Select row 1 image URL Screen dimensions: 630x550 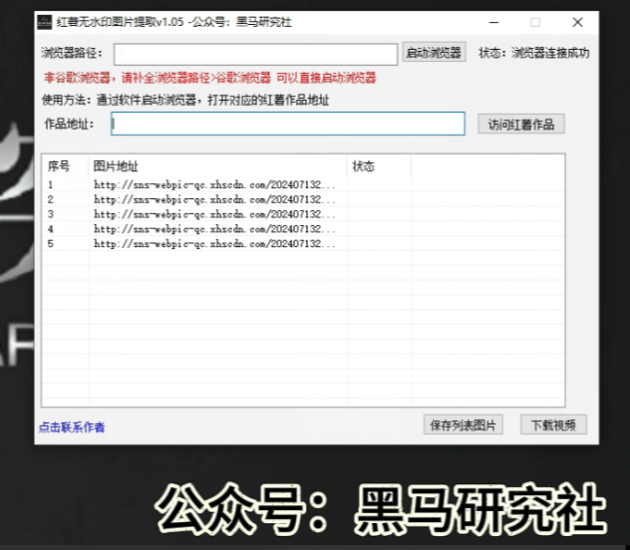pyautogui.click(x=215, y=184)
